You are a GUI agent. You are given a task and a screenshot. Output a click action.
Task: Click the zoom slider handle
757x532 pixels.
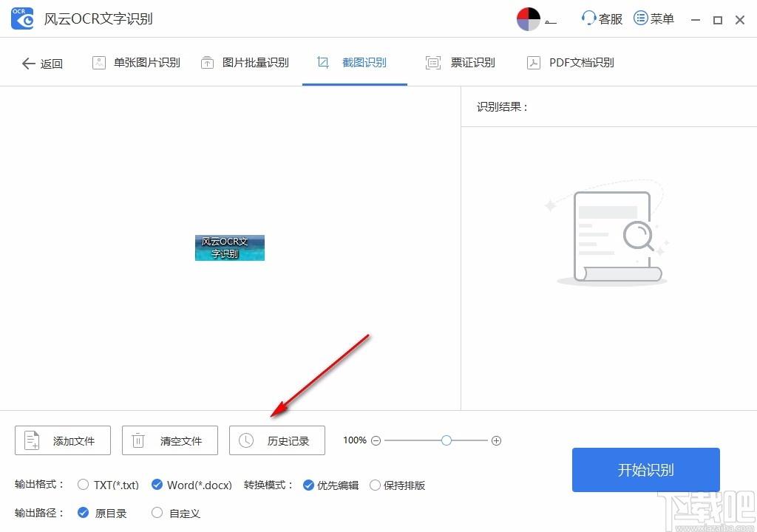tap(447, 440)
